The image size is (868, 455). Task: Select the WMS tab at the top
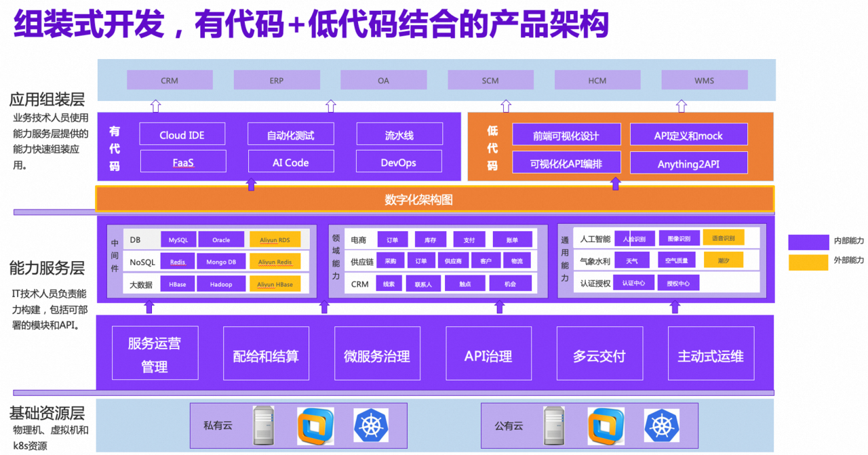pyautogui.click(x=705, y=79)
